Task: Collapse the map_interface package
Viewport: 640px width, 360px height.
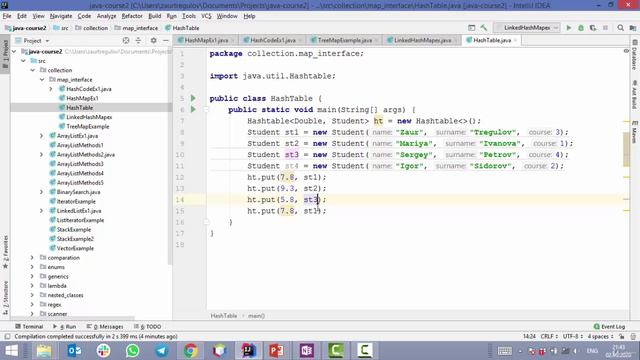Action: point(42,80)
